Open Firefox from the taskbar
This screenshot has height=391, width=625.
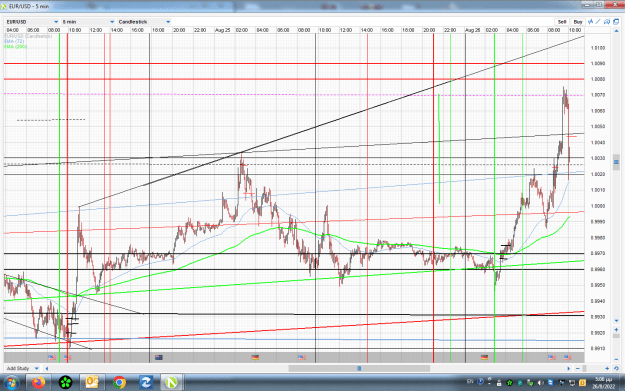pos(39,383)
